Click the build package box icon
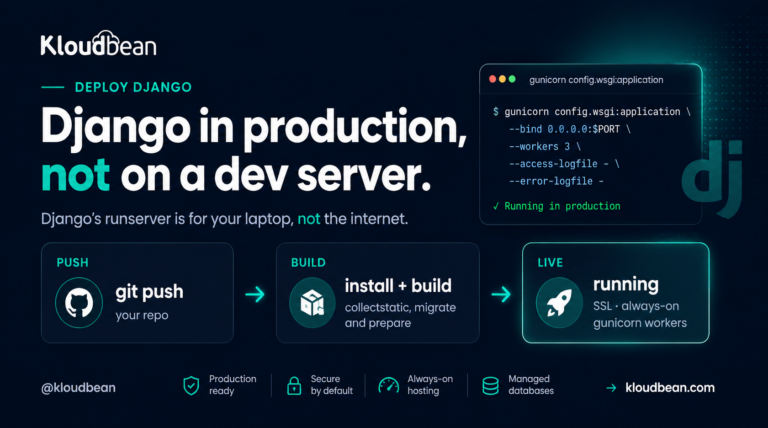The height and width of the screenshot is (428, 768). pyautogui.click(x=312, y=303)
